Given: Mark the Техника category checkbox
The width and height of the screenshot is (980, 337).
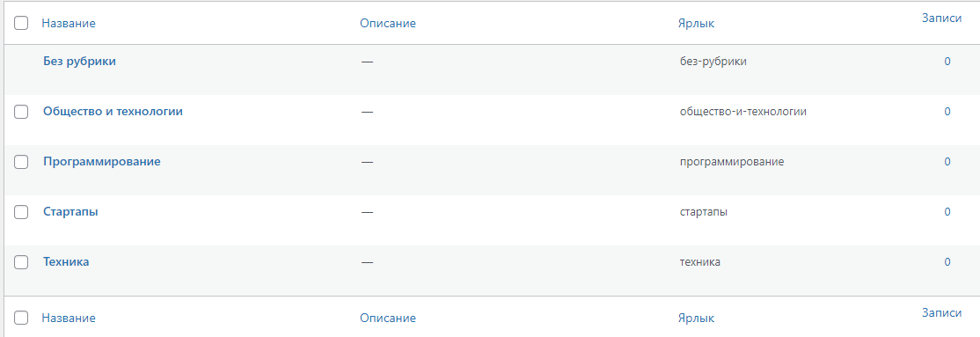Looking at the screenshot, I should click(21, 262).
